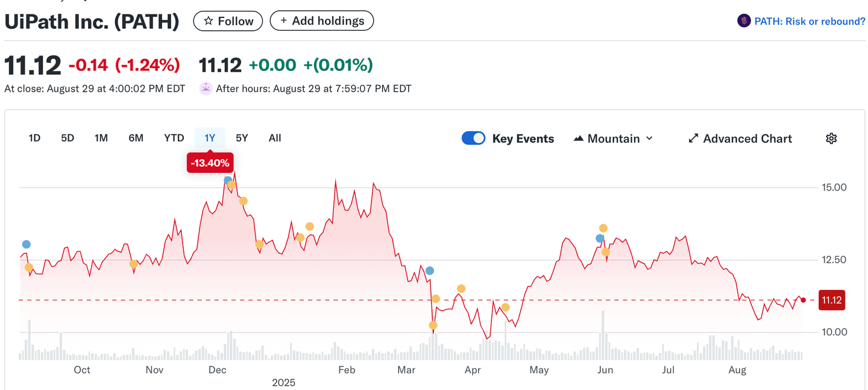This screenshot has height=390, width=868.
Task: Click the purple PATH analysis icon
Action: [x=744, y=21]
